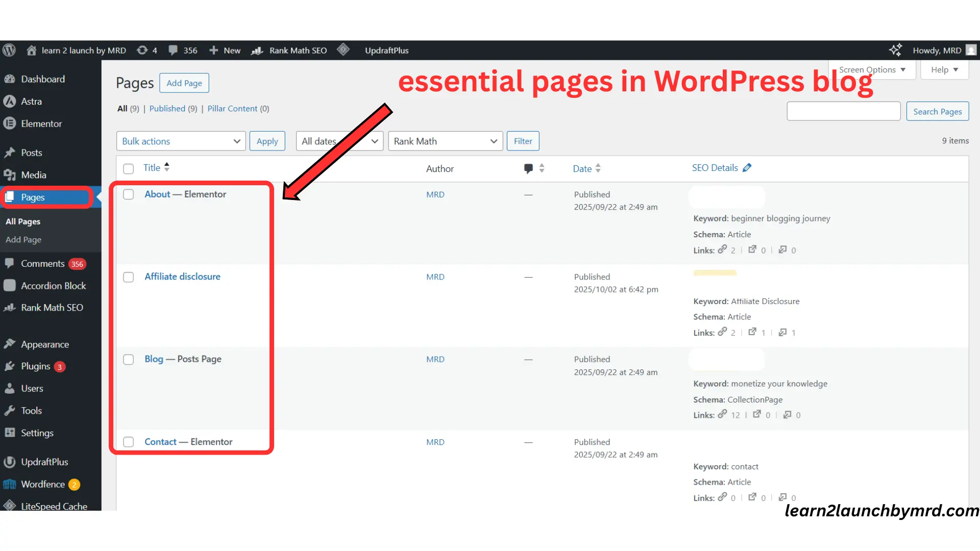Screen dimensions: 980x551
Task: Click the Filter button
Action: pyautogui.click(x=523, y=141)
